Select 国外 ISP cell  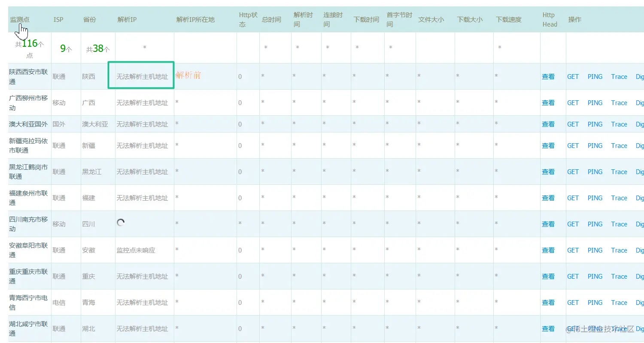pyautogui.click(x=59, y=124)
